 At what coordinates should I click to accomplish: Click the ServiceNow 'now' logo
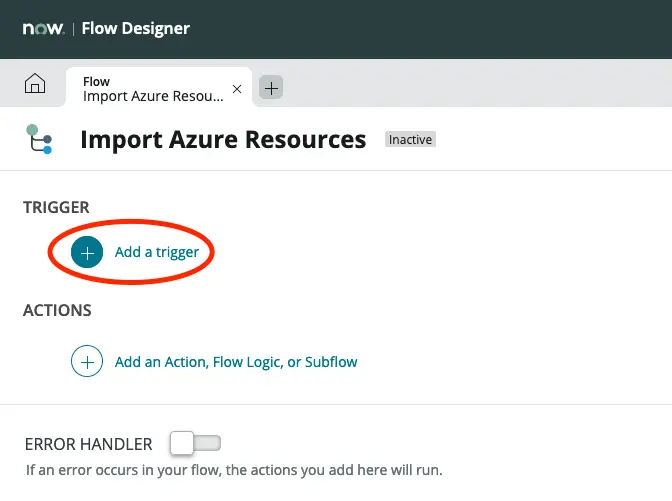click(43, 28)
